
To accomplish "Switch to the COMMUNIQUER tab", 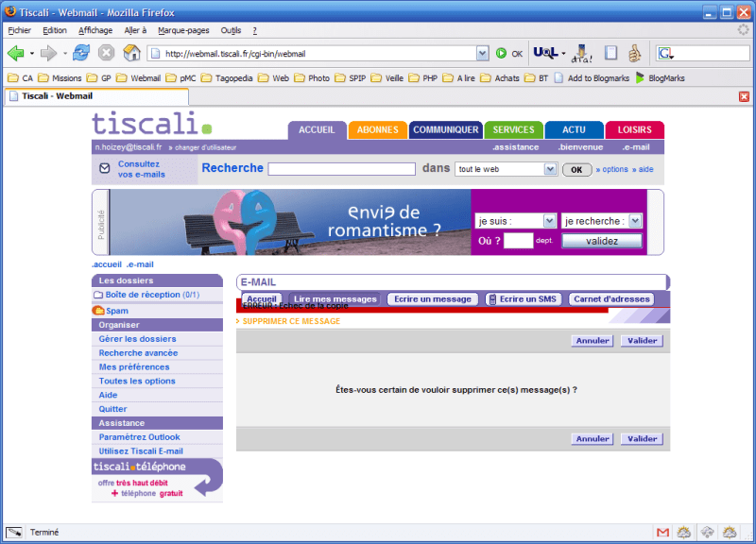I will pos(445,130).
